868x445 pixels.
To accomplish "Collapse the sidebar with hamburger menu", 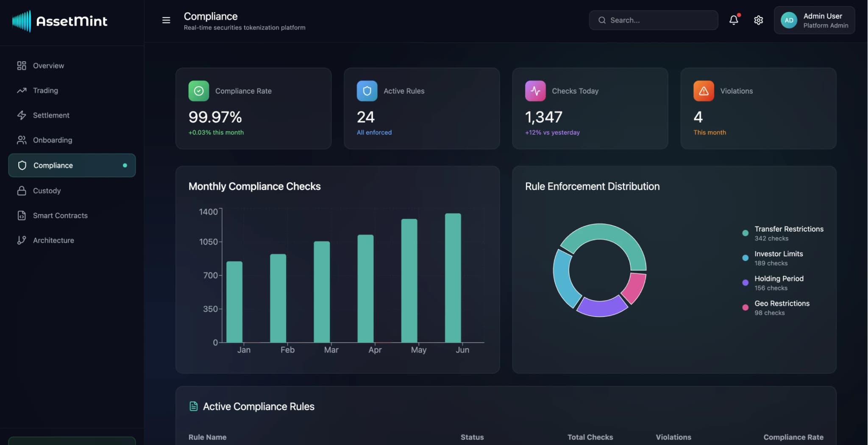I will coord(166,20).
